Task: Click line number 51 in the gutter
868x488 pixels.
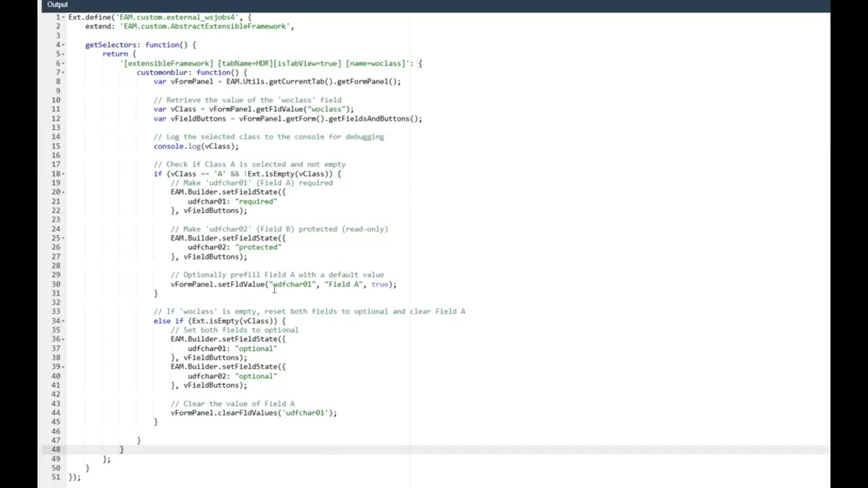Action: pyautogui.click(x=56, y=477)
